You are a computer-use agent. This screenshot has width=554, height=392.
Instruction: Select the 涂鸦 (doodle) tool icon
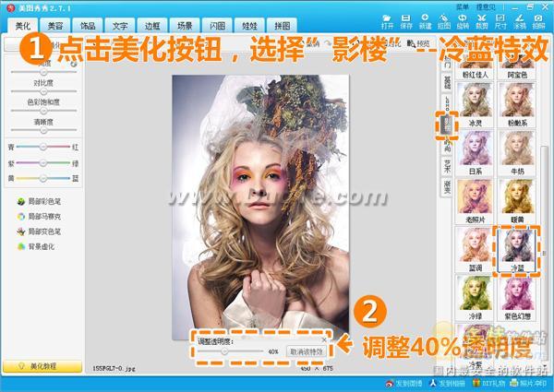519,22
